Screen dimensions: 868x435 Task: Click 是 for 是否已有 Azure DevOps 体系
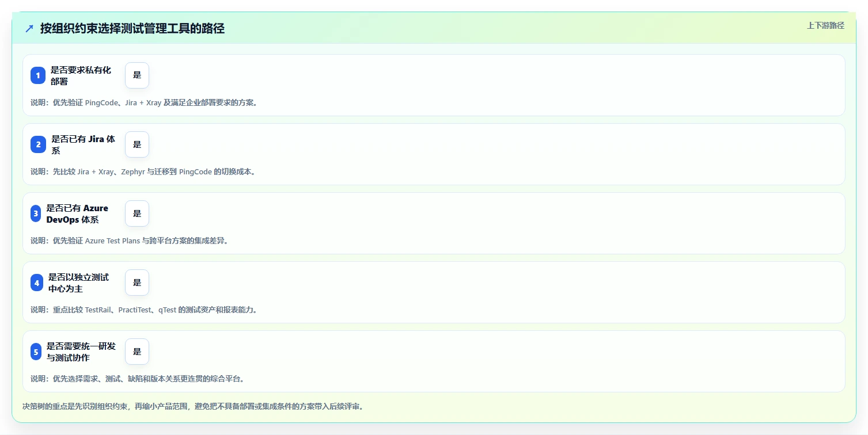137,213
